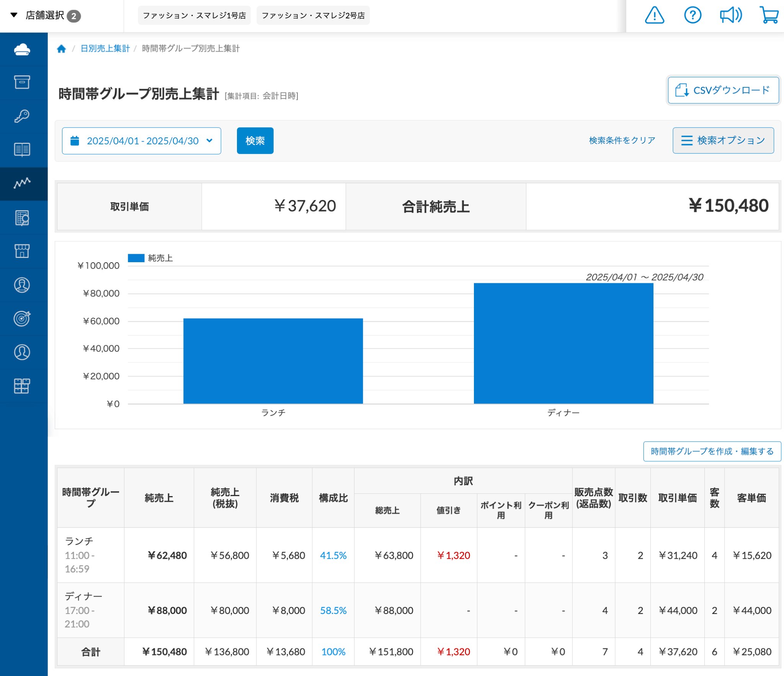Select the ファッション・スマレジ2号店 store tag
Viewport: 784px width, 676px height.
313,16
